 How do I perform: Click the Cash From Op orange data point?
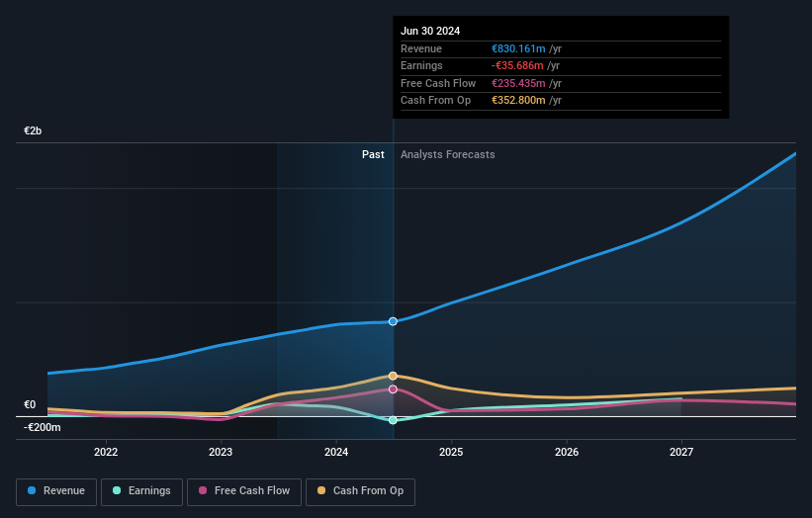tap(393, 376)
